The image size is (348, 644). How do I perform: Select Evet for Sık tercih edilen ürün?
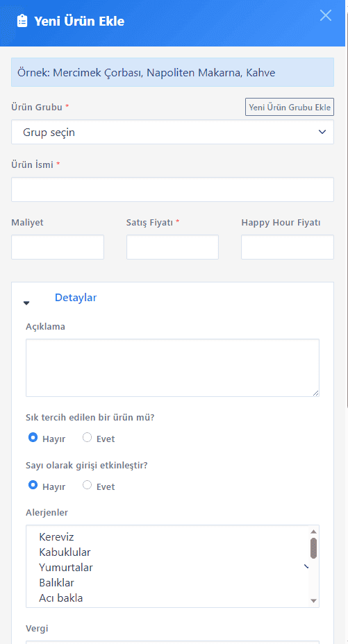[87, 437]
